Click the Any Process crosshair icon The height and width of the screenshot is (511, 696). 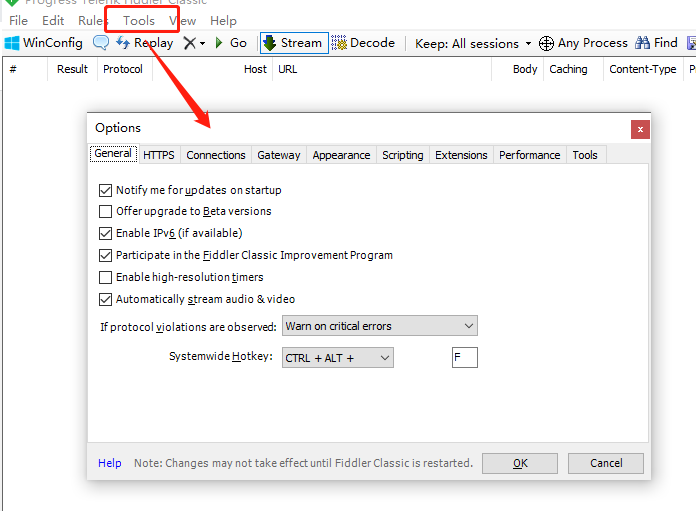click(546, 44)
